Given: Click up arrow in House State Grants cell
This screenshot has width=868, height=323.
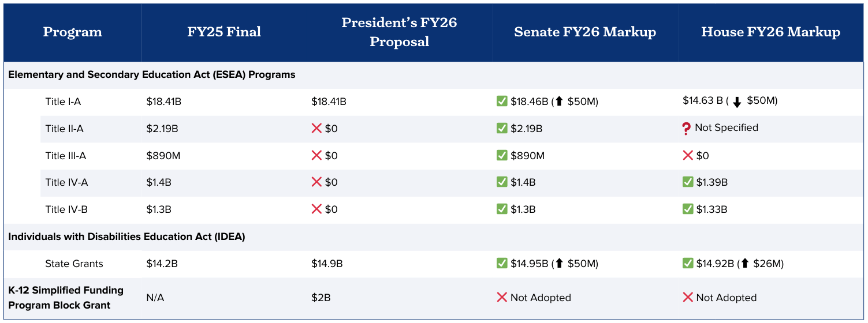Looking at the screenshot, I should [744, 264].
